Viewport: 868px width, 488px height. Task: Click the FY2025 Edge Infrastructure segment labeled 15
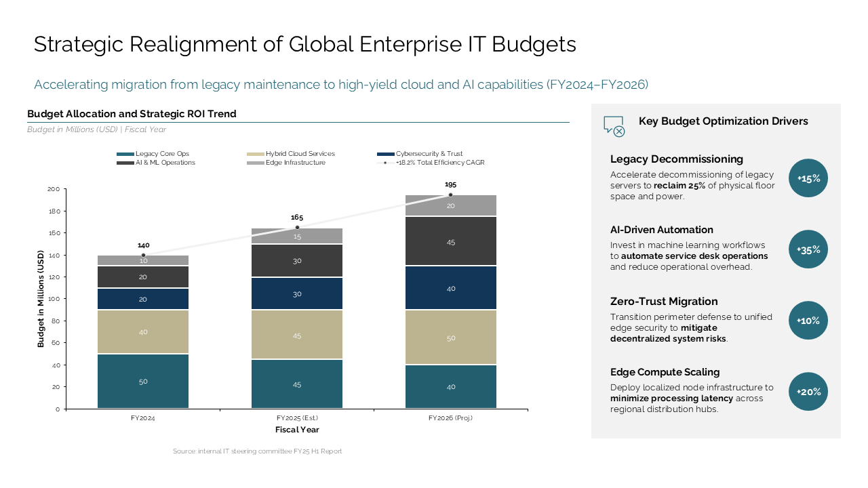[x=297, y=236]
